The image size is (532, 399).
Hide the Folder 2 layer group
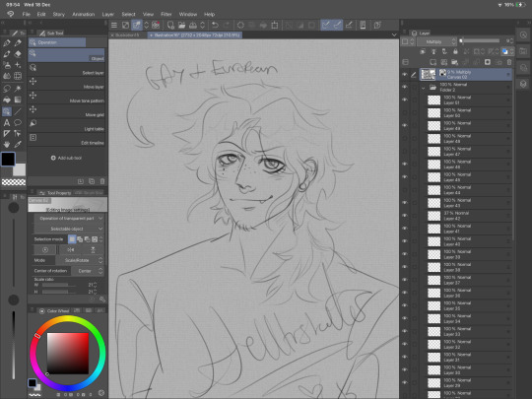pos(405,87)
